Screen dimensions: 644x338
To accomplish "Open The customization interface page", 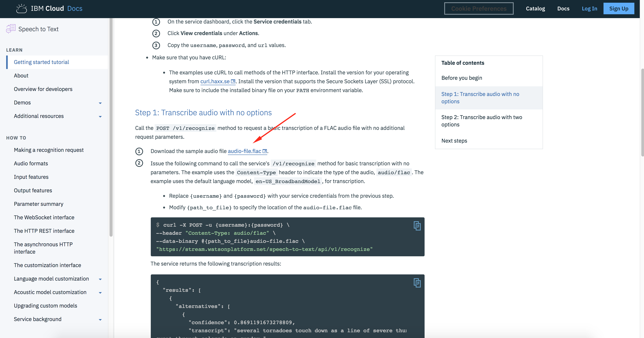I will 47,265.
